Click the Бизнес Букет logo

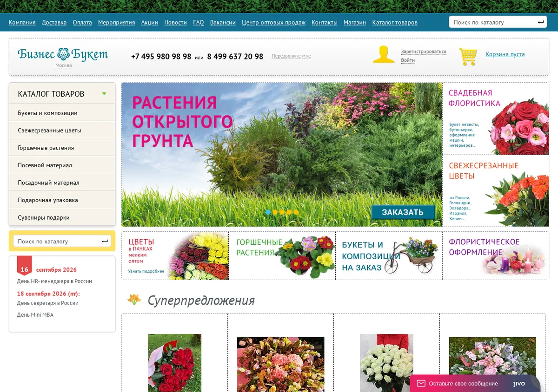[63, 54]
